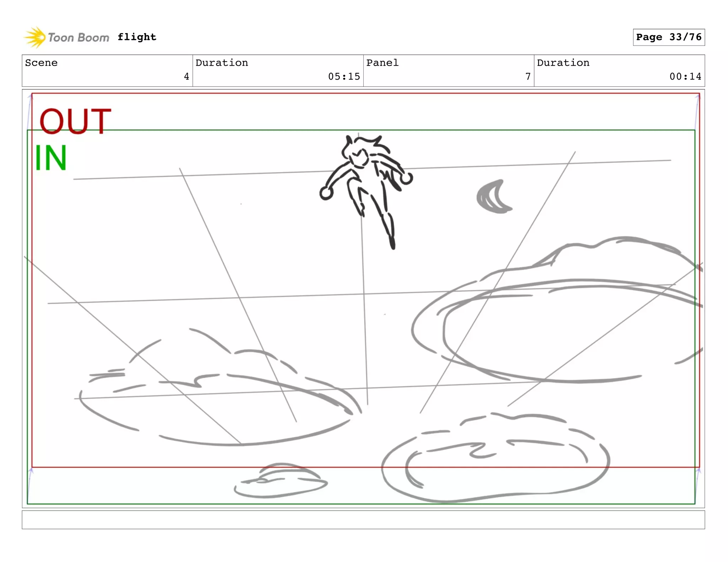This screenshot has width=728, height=562.
Task: Click the 'flight' project title text
Action: [x=137, y=37]
